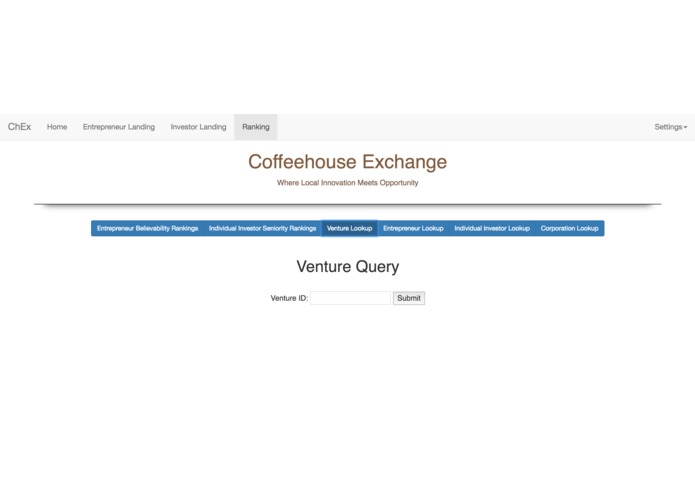The width and height of the screenshot is (695, 494).
Task: Click the Coffeehouse Exchange heading
Action: click(348, 162)
